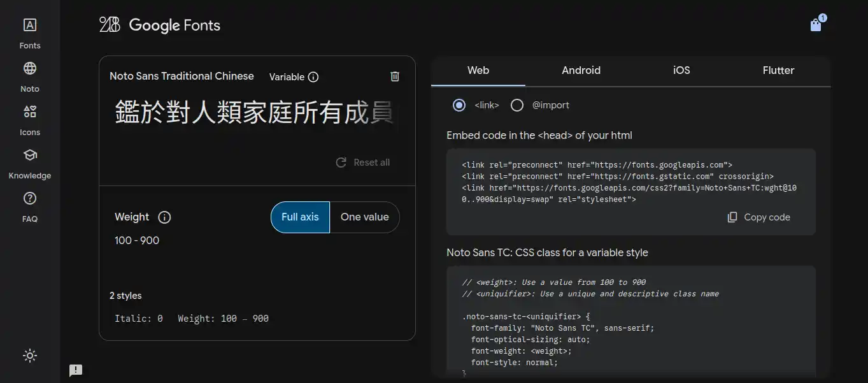
Task: Click the Noto Sans Traditional Chinese title
Action: point(181,76)
